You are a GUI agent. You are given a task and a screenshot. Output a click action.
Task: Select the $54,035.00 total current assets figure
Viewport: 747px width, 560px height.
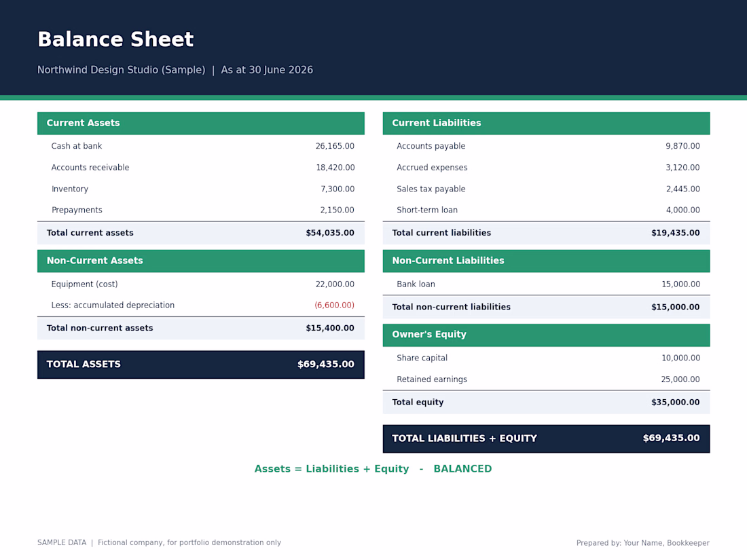point(330,233)
